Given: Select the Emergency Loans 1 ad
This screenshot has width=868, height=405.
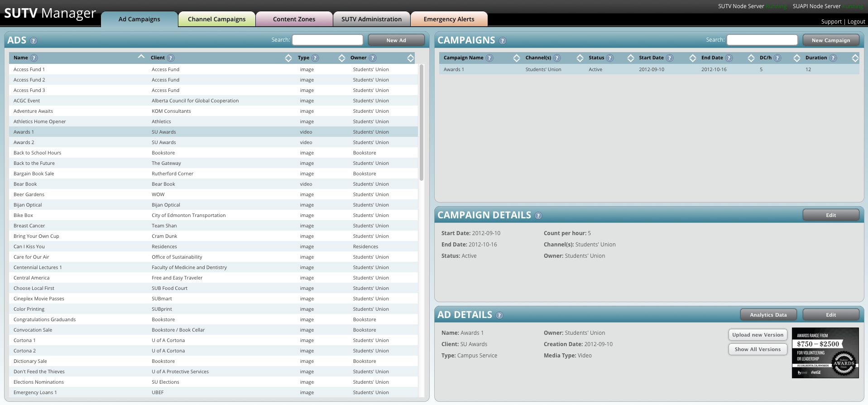Looking at the screenshot, I should [x=214, y=392].
